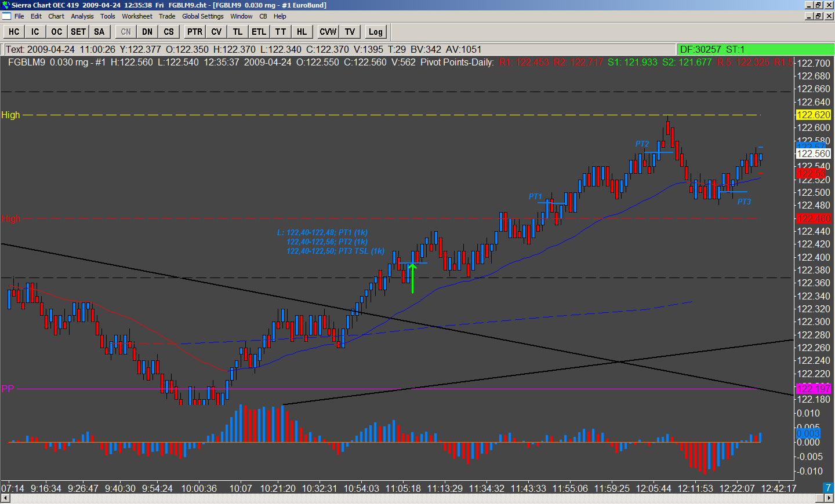Click the chart document icon beside File
835x504 pixels.
click(x=6, y=16)
